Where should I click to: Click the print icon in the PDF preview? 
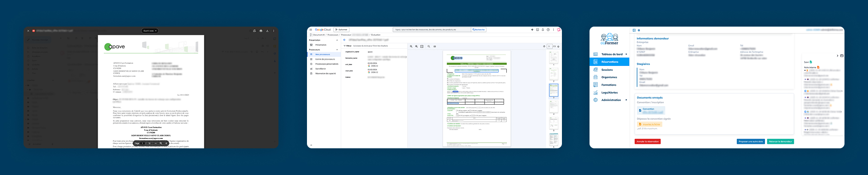pos(261,31)
